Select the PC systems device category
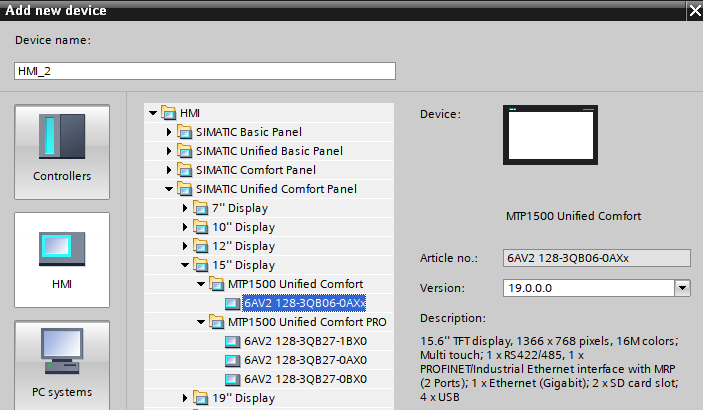703x410 pixels. click(x=62, y=365)
